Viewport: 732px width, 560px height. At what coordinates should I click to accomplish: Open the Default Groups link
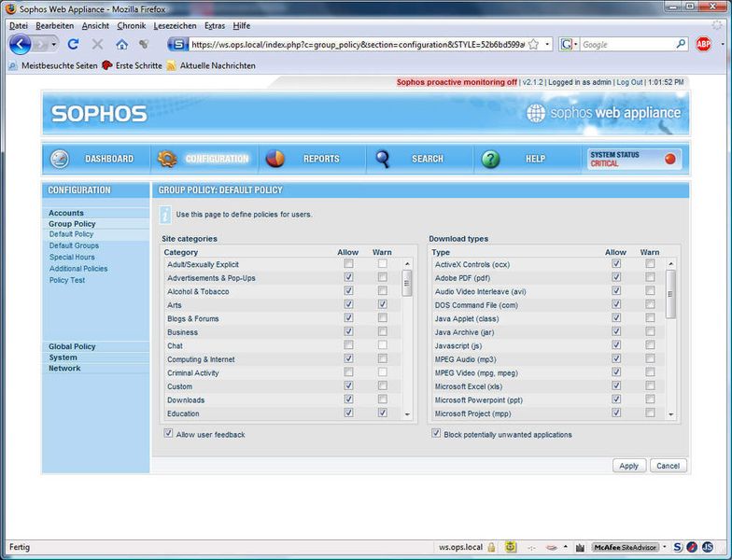tap(74, 245)
